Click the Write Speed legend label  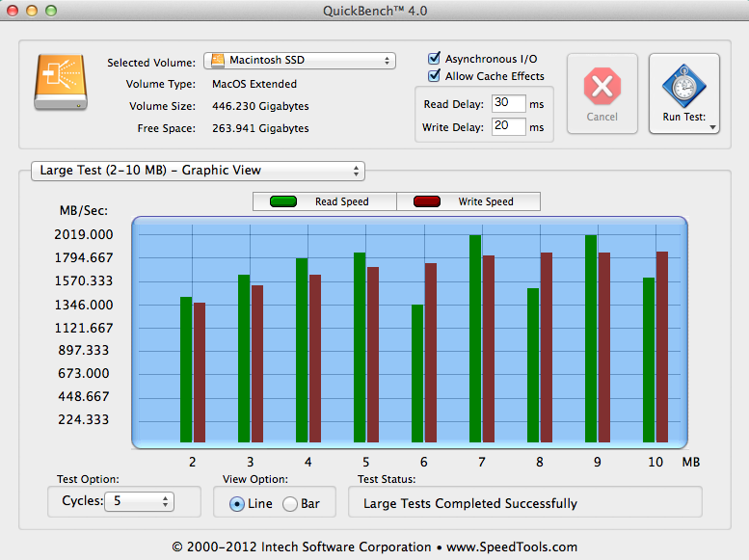486,201
